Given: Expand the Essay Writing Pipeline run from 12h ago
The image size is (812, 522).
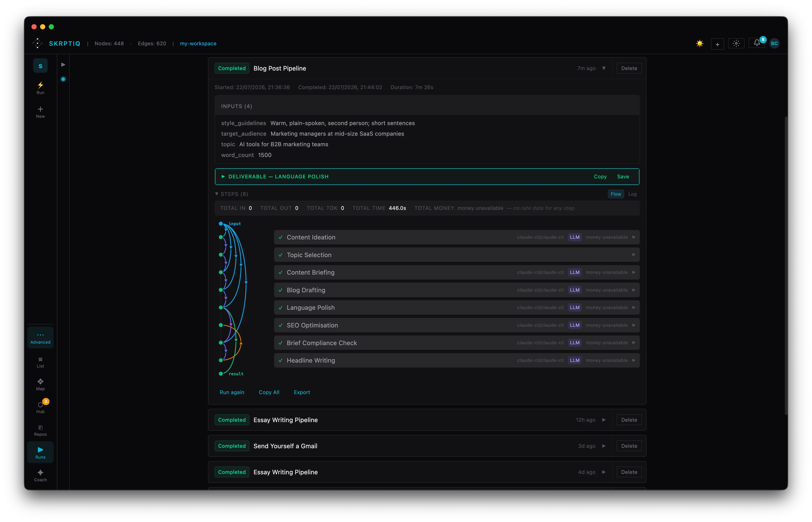Looking at the screenshot, I should pyautogui.click(x=603, y=420).
